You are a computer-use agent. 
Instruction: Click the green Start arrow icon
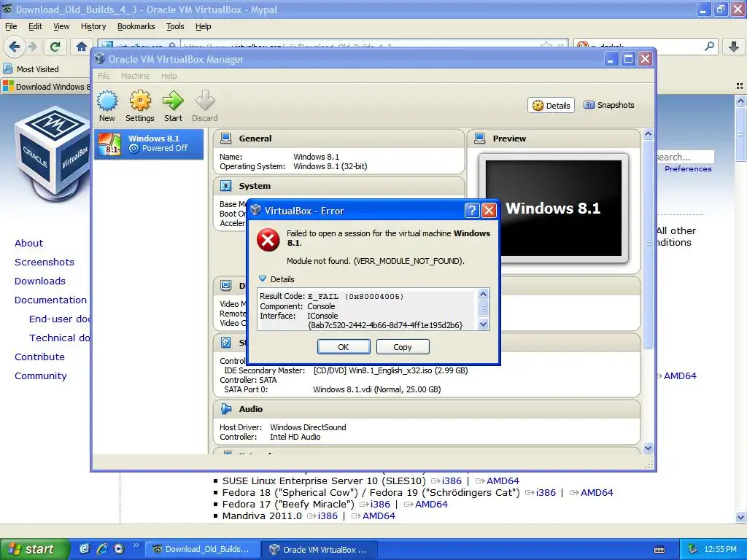click(173, 101)
